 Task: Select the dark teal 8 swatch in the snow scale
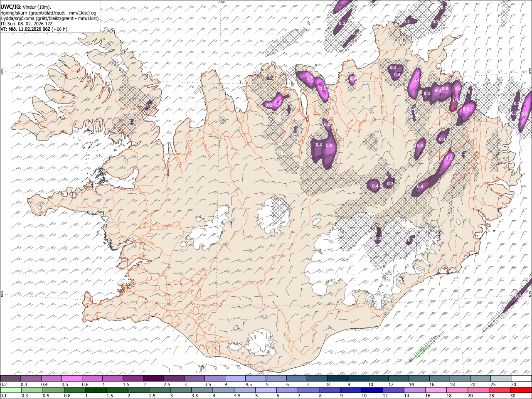pos(337,379)
